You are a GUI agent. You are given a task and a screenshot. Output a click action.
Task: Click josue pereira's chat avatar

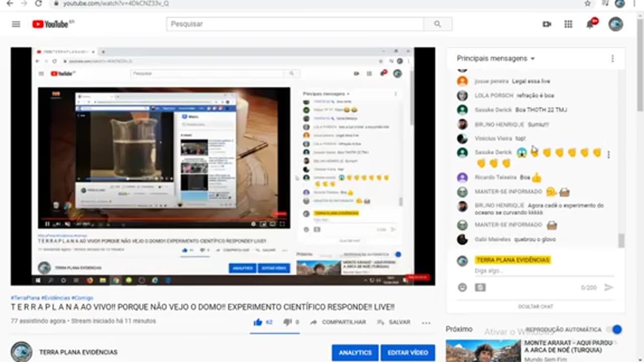pyautogui.click(x=462, y=81)
